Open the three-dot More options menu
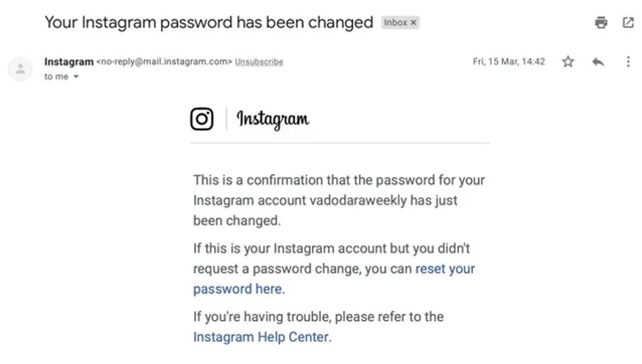 (627, 62)
